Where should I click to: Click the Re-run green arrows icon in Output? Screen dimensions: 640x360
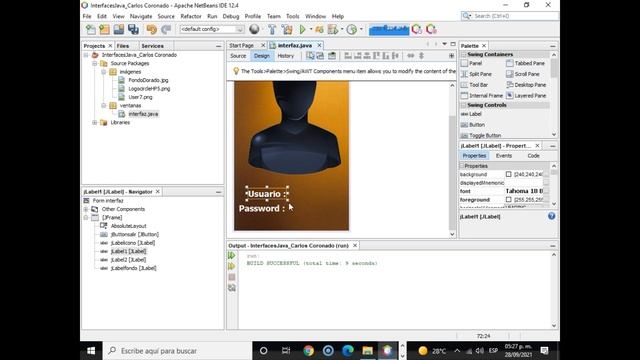232,256
